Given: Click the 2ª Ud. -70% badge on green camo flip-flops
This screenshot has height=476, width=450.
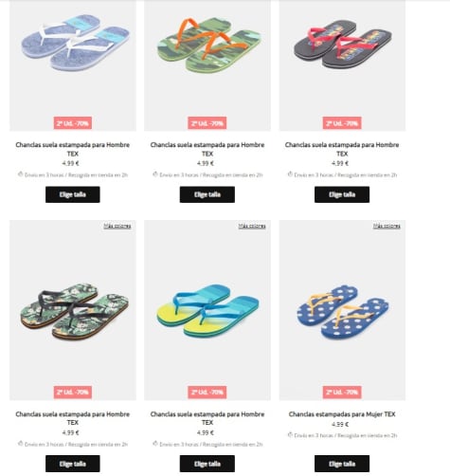Looking at the screenshot, I should click(207, 123).
